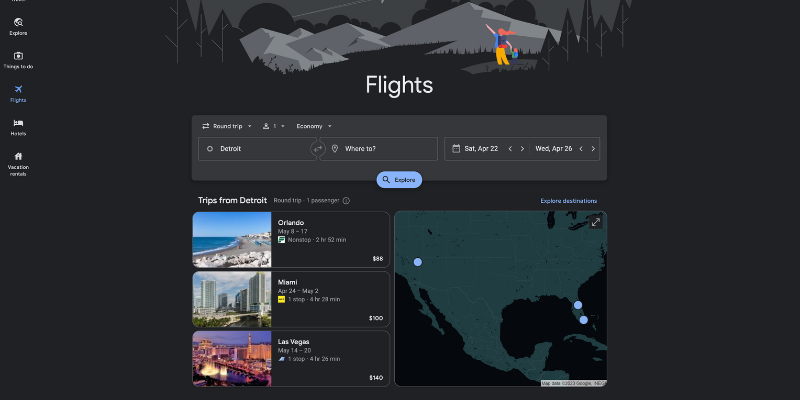
Task: Swap origin and destination airports
Action: 318,149
